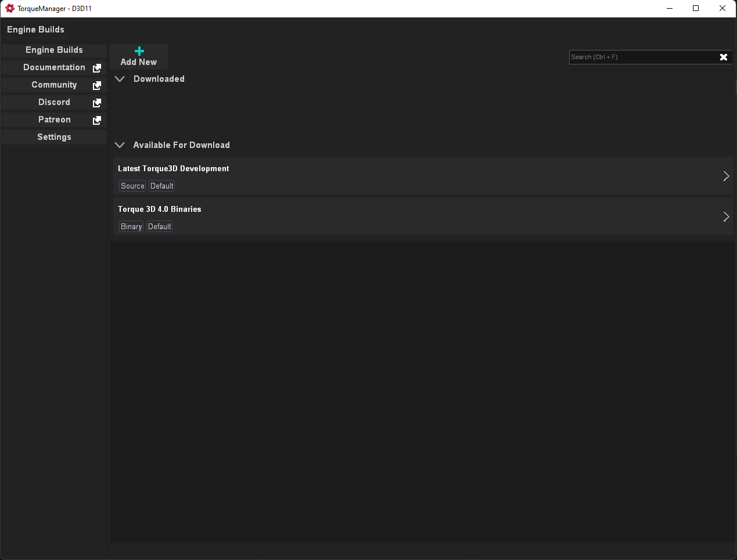
Task: Click the TorqueManager app icon in title bar
Action: pos(9,8)
